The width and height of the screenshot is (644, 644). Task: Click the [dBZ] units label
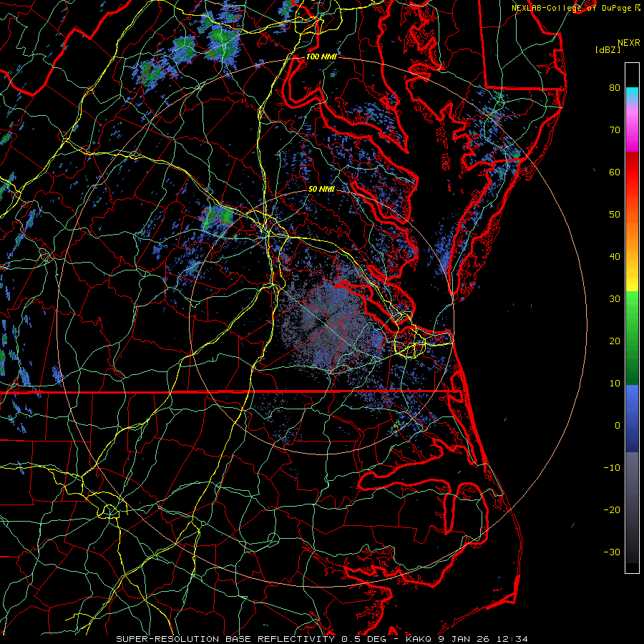pyautogui.click(x=608, y=49)
